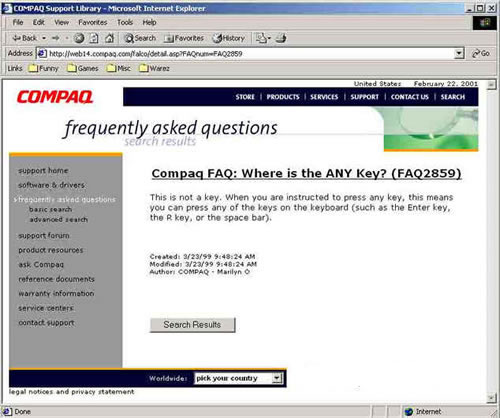Image resolution: width=500 pixels, height=418 pixels.
Task: Click the Print icon in toolbar
Action: [x=281, y=38]
